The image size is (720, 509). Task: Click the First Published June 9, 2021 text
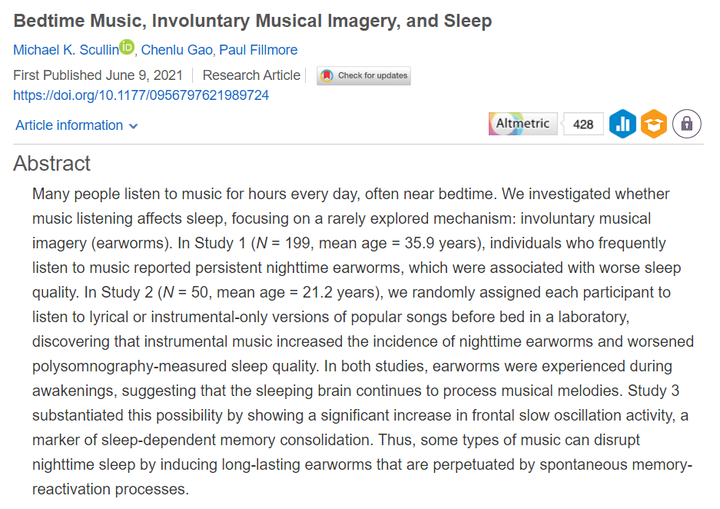[98, 75]
